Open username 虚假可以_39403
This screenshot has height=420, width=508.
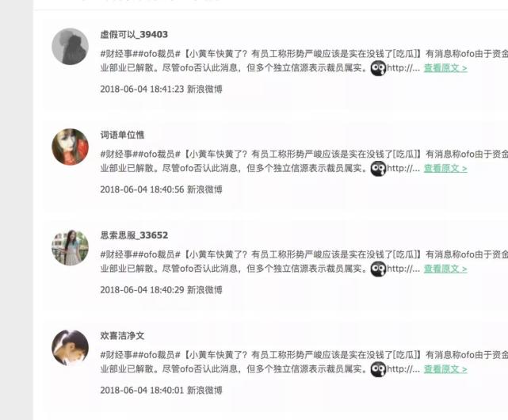(134, 34)
